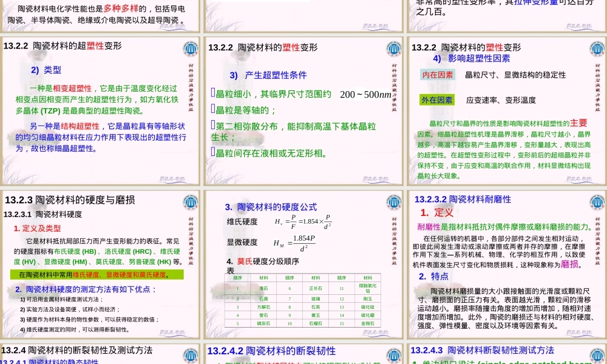Open the 13.2.3 陶瓷材料的硬度与磨损 slide
607x364 pixels.
click(x=101, y=264)
